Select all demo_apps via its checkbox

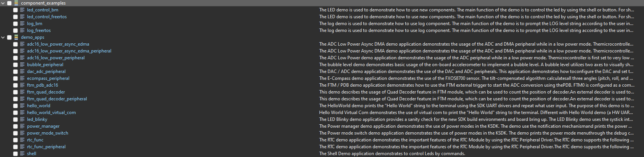coord(10,37)
